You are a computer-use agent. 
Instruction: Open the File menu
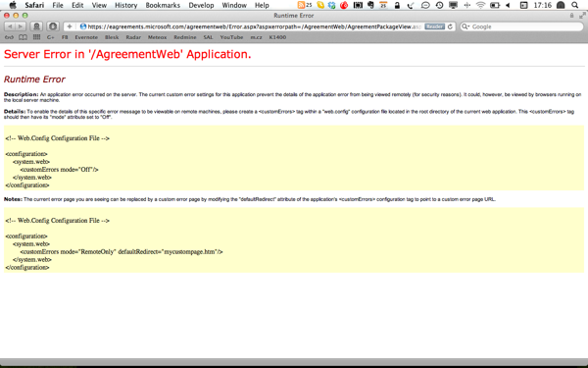(58, 5)
